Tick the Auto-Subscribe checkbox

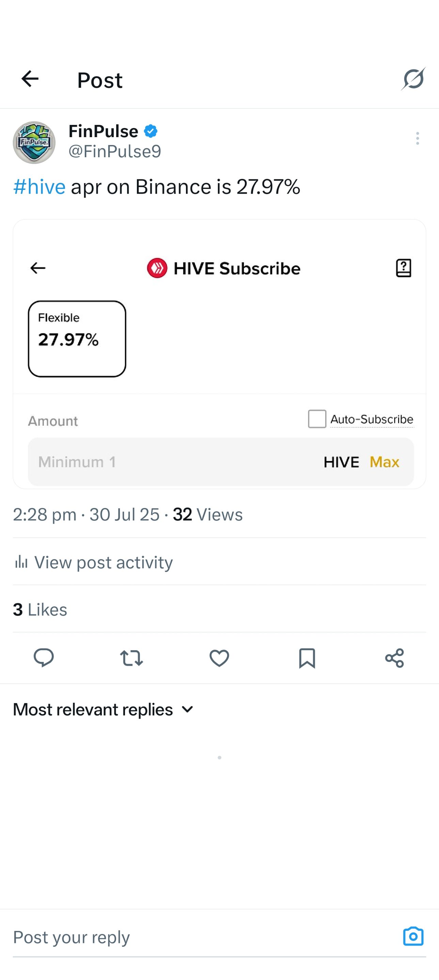click(317, 419)
